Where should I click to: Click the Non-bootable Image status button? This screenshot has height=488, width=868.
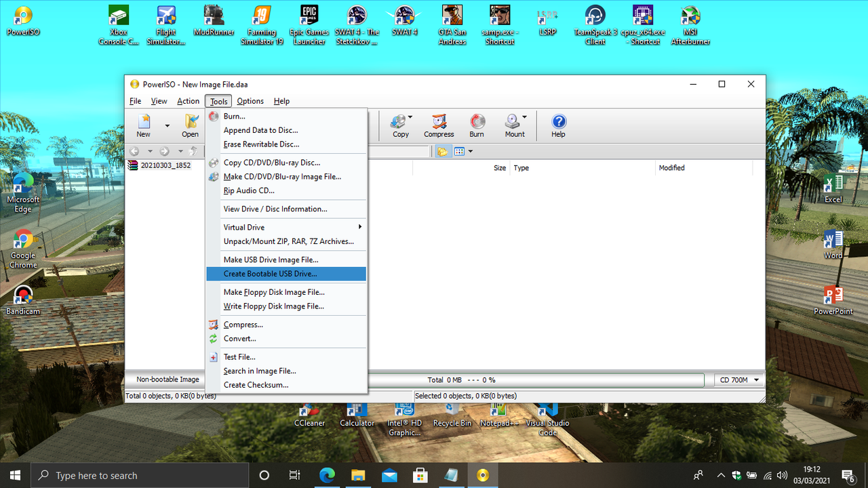pos(167,380)
